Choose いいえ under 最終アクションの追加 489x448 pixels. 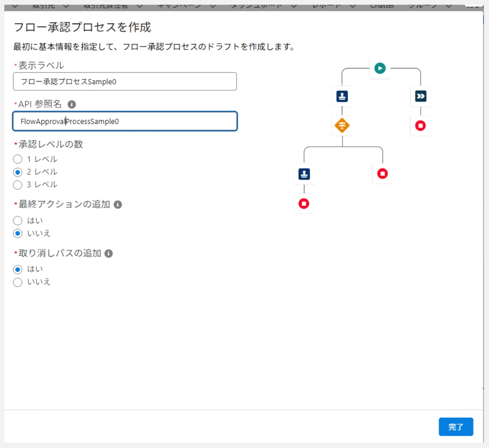pyautogui.click(x=18, y=233)
